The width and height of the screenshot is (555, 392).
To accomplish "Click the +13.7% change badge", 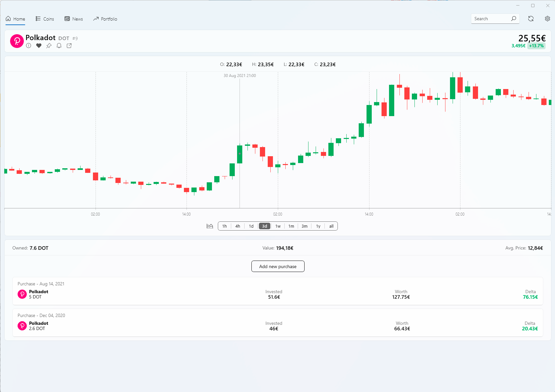I will coord(536,46).
